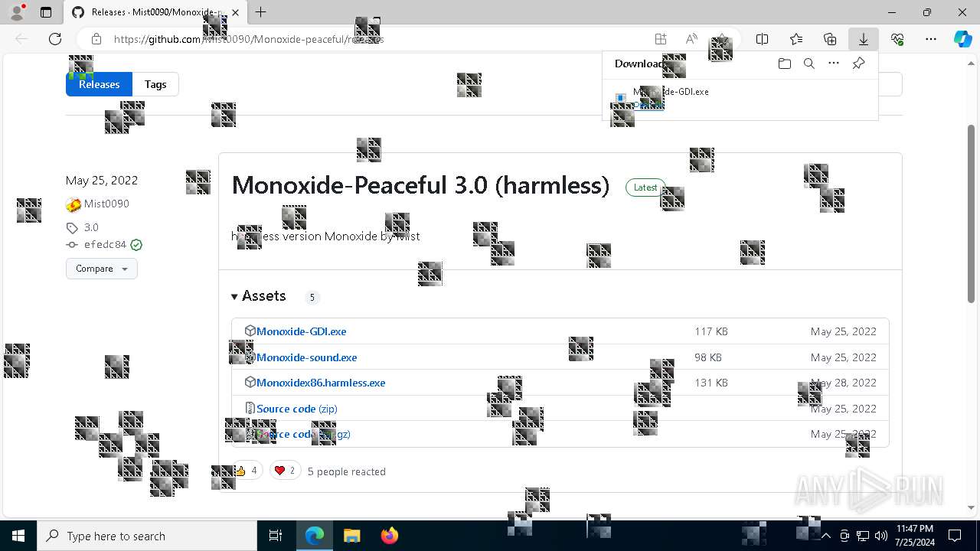980x551 pixels.
Task: Search downloads with magnifier icon
Action: pos(809,64)
